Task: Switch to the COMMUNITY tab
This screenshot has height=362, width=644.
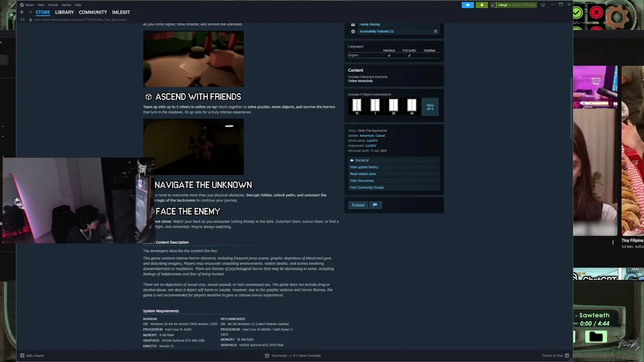Action: coord(93,12)
